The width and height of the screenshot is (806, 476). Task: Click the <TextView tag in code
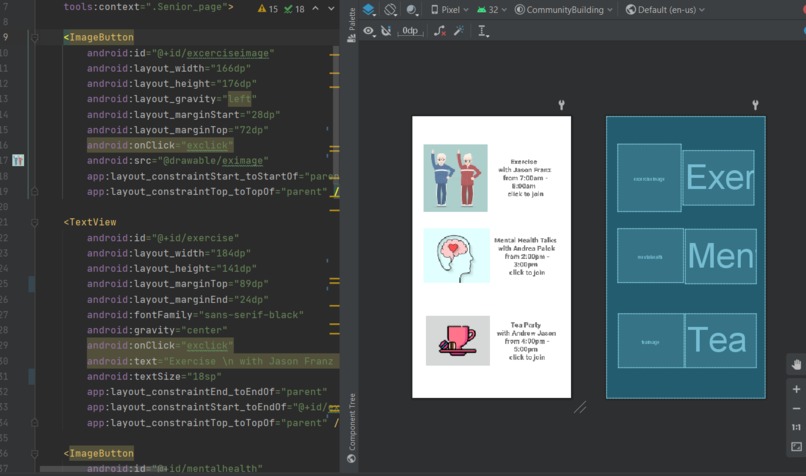[90, 222]
